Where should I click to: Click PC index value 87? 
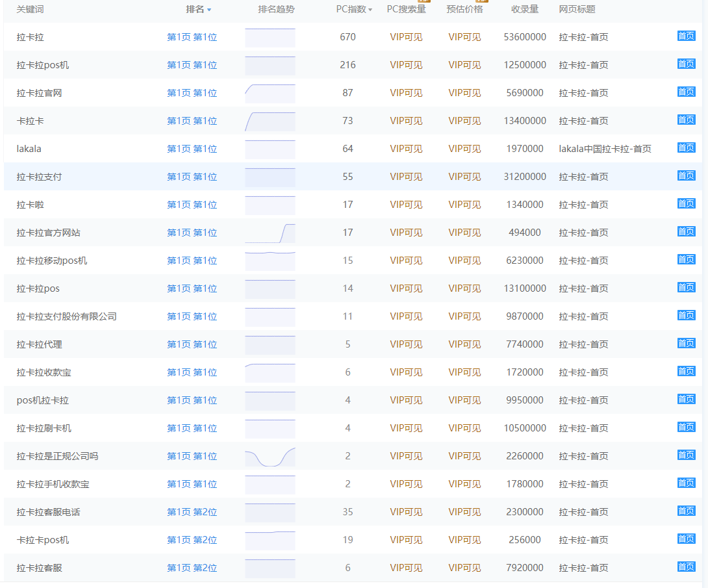click(x=348, y=93)
